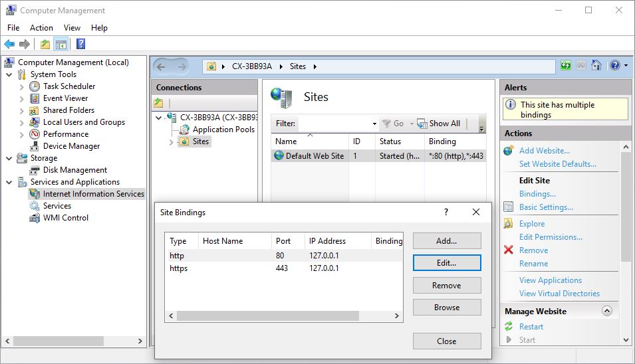Collapse the CX-3BB93A server node

159,118
